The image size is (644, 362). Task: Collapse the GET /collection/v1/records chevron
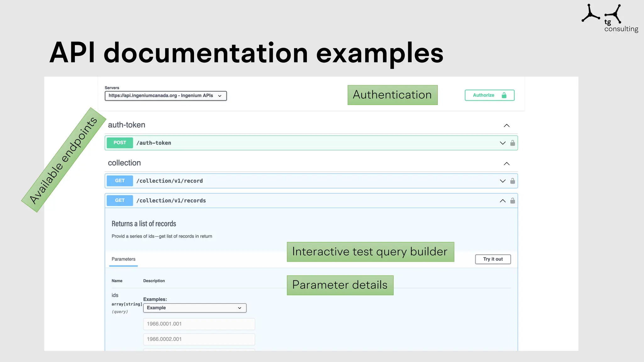click(x=502, y=201)
